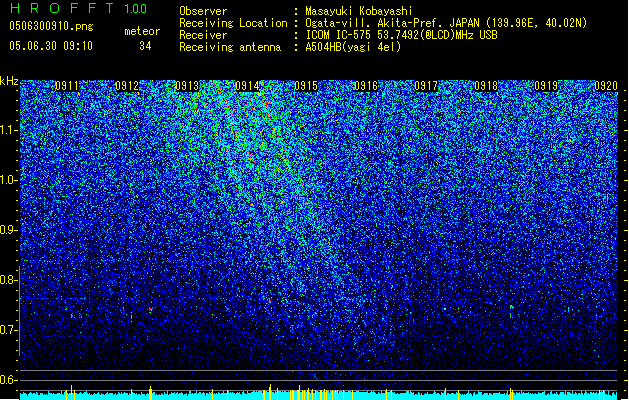Click time marker 0920
Image resolution: width=629 pixels, height=400 pixels.
click(606, 86)
